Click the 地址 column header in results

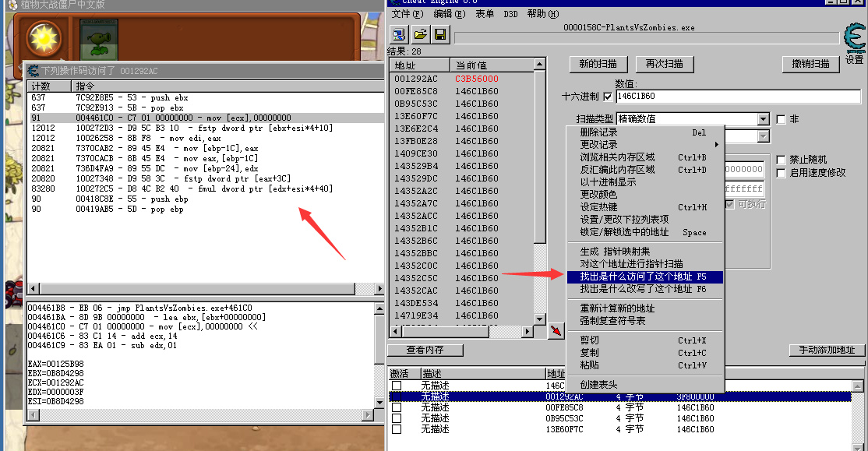pyautogui.click(x=420, y=65)
